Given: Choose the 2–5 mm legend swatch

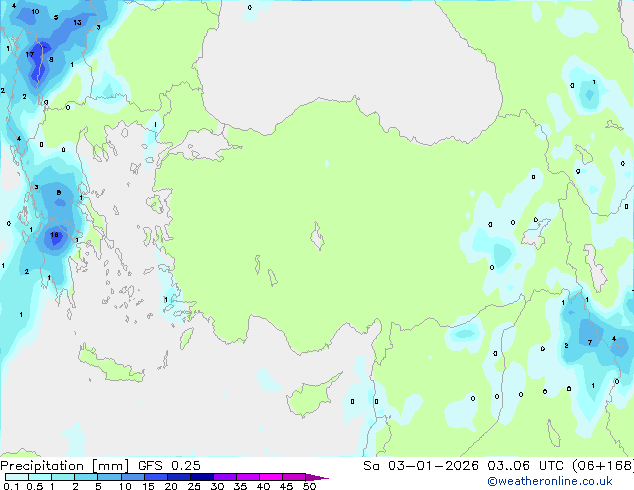Looking at the screenshot, I should (86, 477).
